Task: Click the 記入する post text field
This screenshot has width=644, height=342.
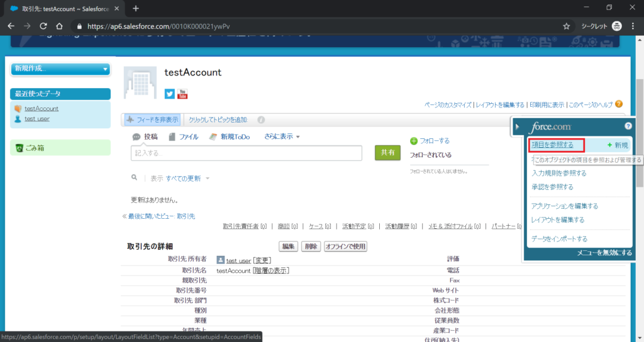Action: coord(246,153)
